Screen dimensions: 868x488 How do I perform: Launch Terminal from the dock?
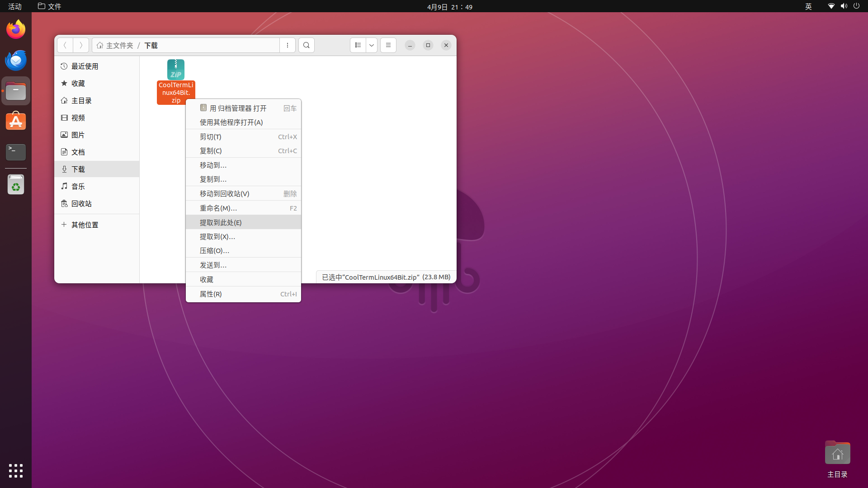click(x=16, y=152)
